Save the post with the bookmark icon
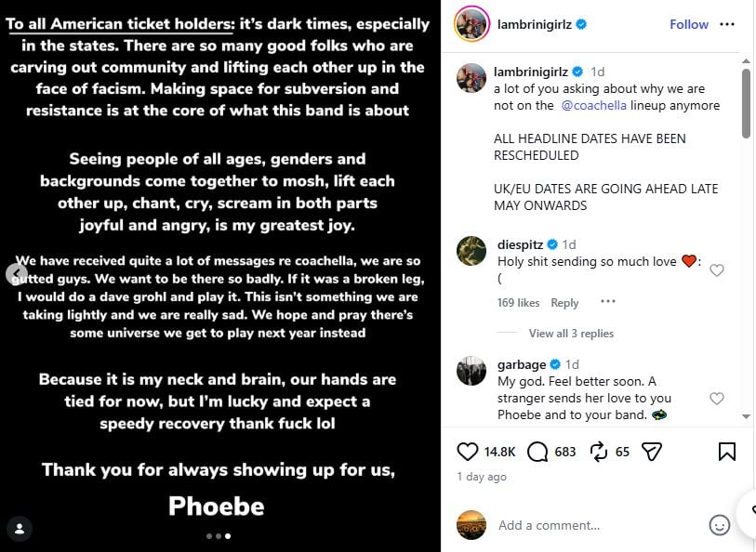This screenshot has width=756, height=552. [729, 450]
